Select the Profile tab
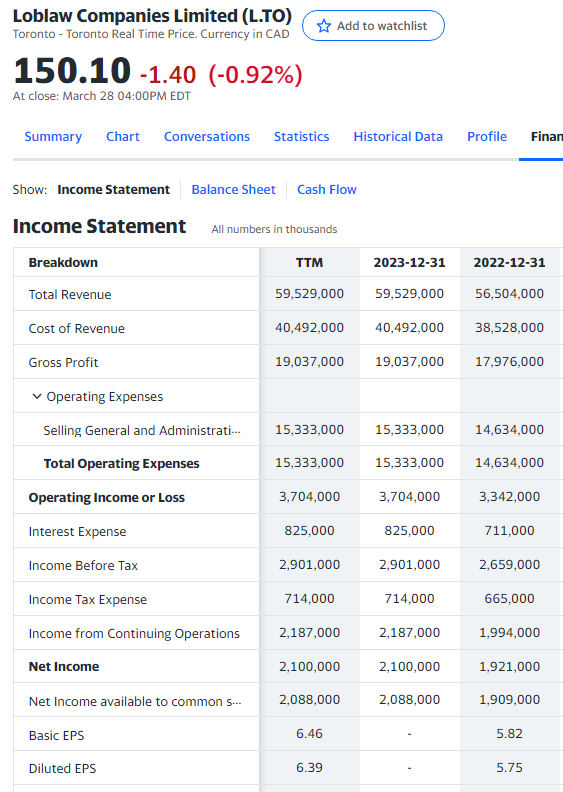The height and width of the screenshot is (792, 563). (487, 136)
